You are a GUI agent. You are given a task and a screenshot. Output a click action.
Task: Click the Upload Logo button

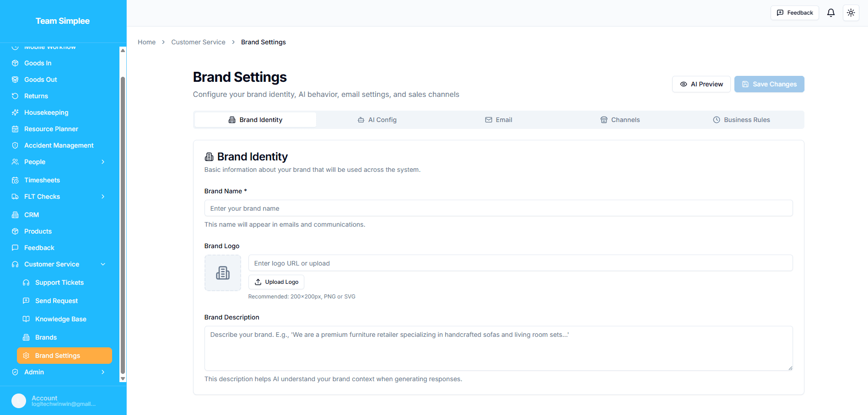(x=276, y=282)
